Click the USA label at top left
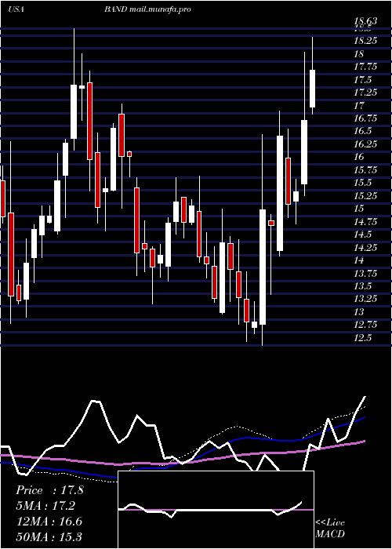392x549 pixels. coord(16,9)
